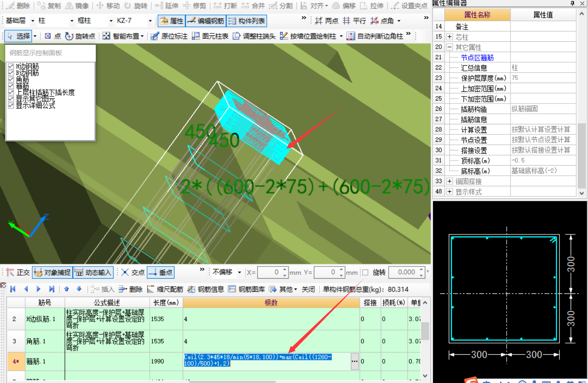Check the 旋转 checkbox in the snap bar
Image resolution: width=588 pixels, height=383 pixels.
point(365,273)
